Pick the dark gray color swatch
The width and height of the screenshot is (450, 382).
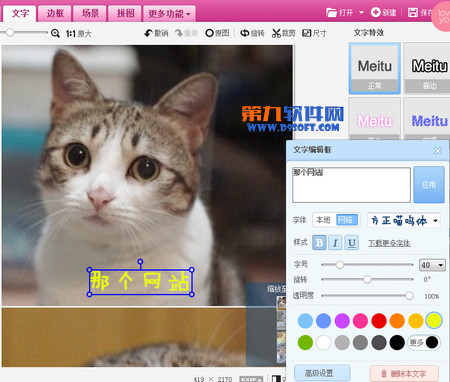(x=379, y=342)
